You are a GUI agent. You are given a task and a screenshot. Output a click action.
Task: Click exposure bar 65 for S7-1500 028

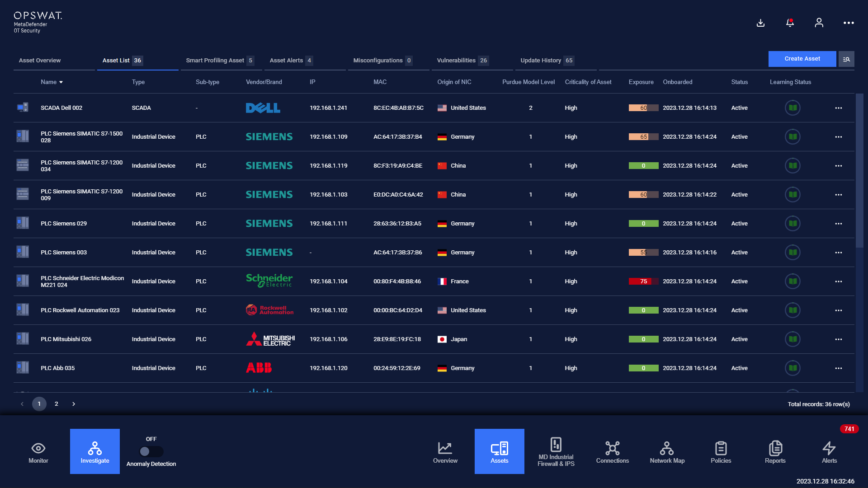(643, 136)
